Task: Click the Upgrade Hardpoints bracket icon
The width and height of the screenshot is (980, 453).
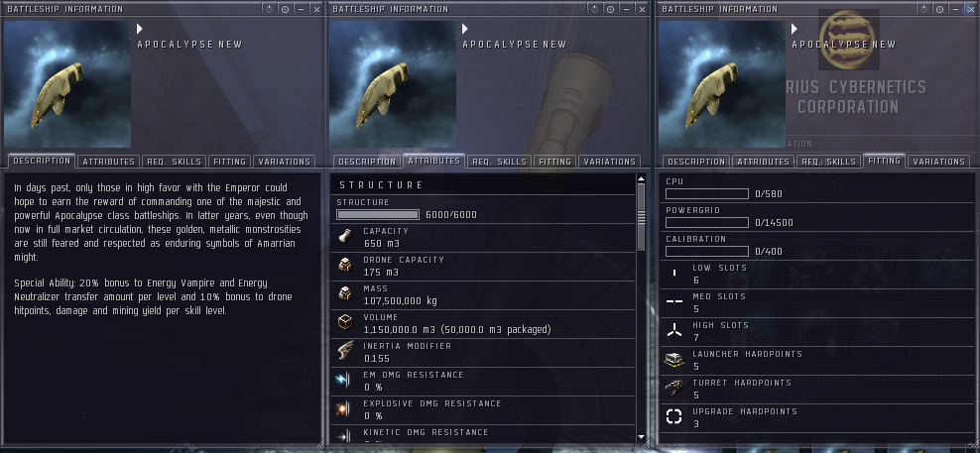Action: pyautogui.click(x=674, y=416)
